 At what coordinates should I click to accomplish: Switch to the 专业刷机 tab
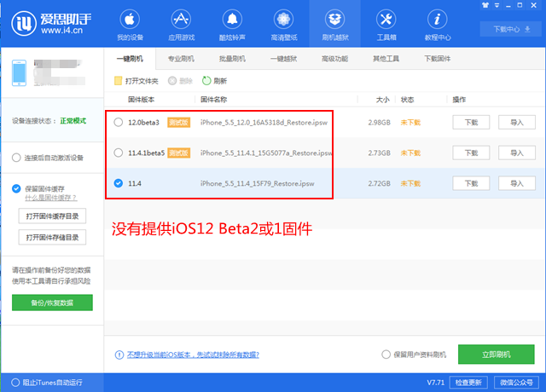point(181,59)
